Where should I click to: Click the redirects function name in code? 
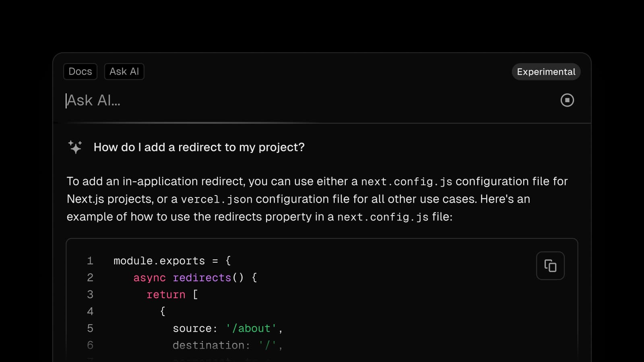tap(202, 278)
